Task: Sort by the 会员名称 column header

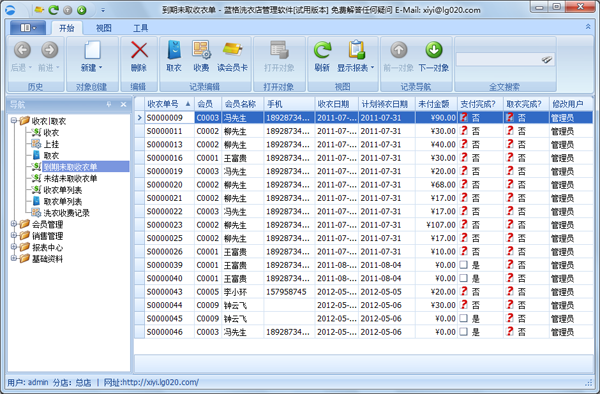Action: (242, 104)
